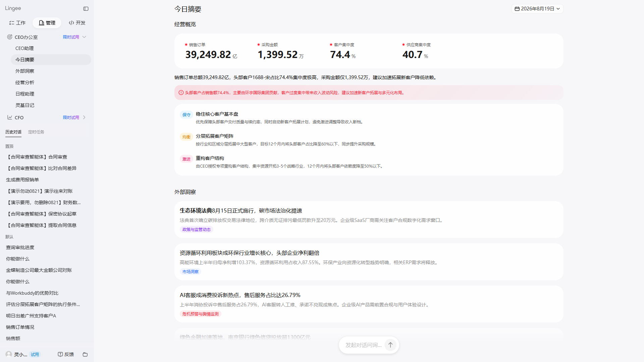Viewport: 644px width, 362px height.
Task: Click the red warning alert icon
Action: pyautogui.click(x=181, y=93)
